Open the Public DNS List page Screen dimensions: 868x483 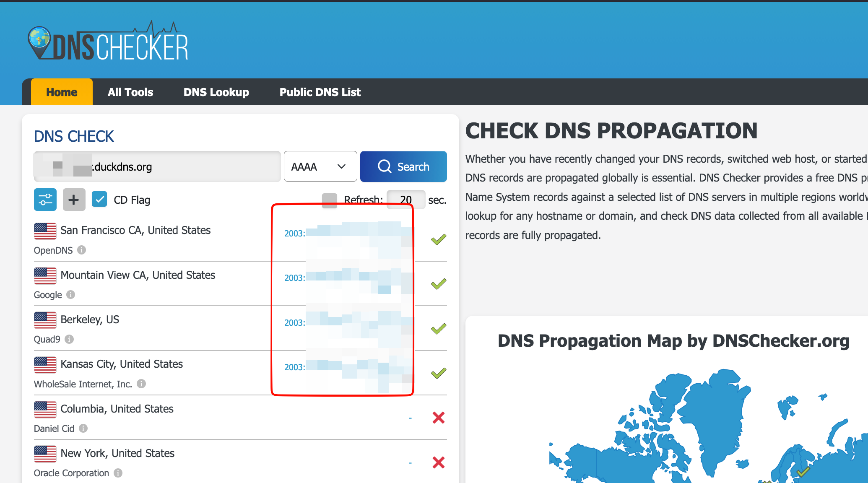[x=320, y=92]
